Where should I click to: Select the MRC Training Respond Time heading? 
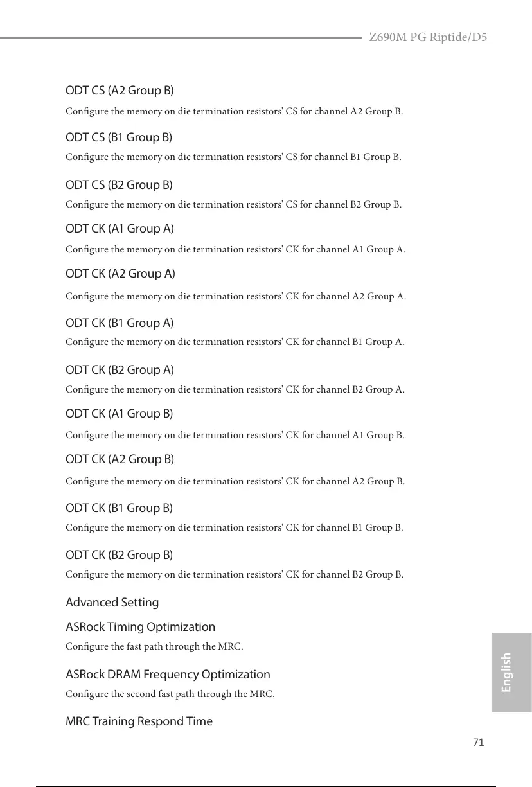click(139, 721)
